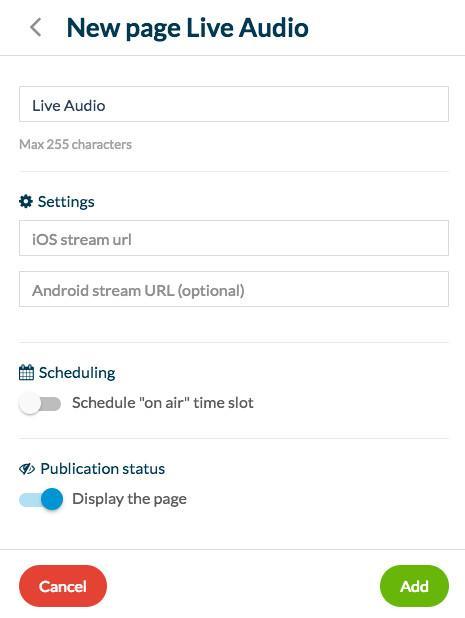The image size is (465, 618).
Task: Click into the iOS stream url field
Action: click(x=234, y=238)
